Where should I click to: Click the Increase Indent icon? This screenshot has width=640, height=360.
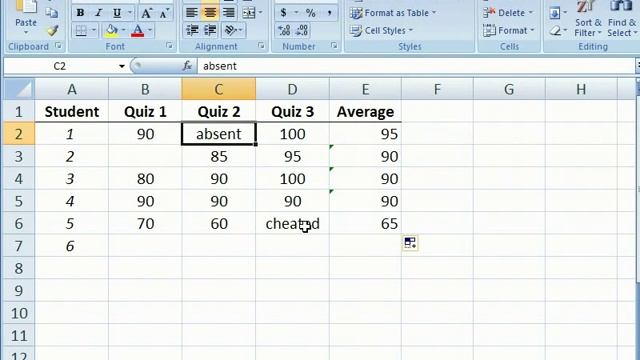[x=210, y=31]
